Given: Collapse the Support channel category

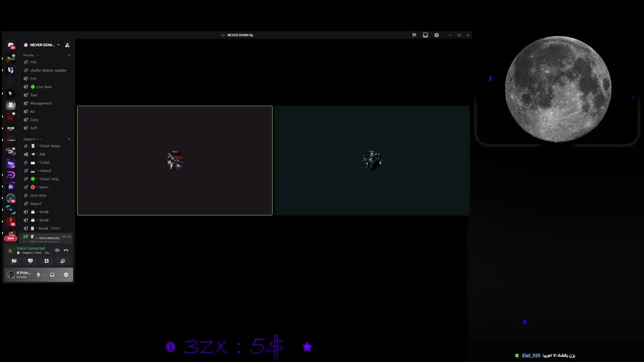Looking at the screenshot, I should [32, 139].
